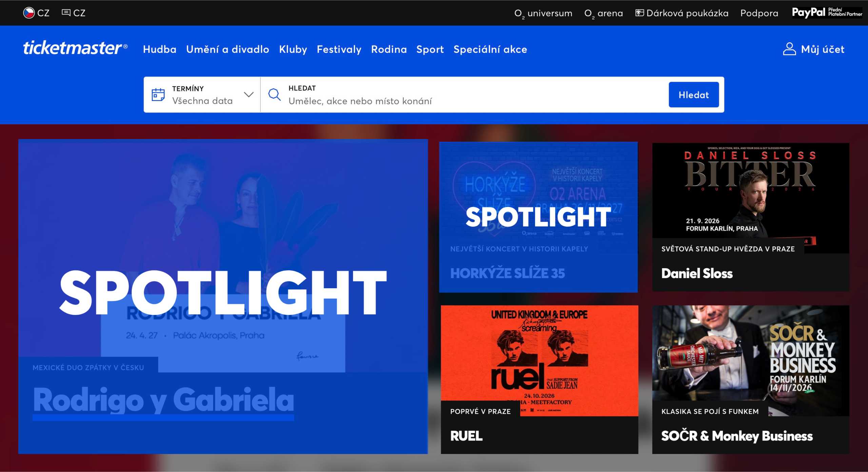The width and height of the screenshot is (868, 472).
Task: Open the Sport menu
Action: tap(430, 50)
